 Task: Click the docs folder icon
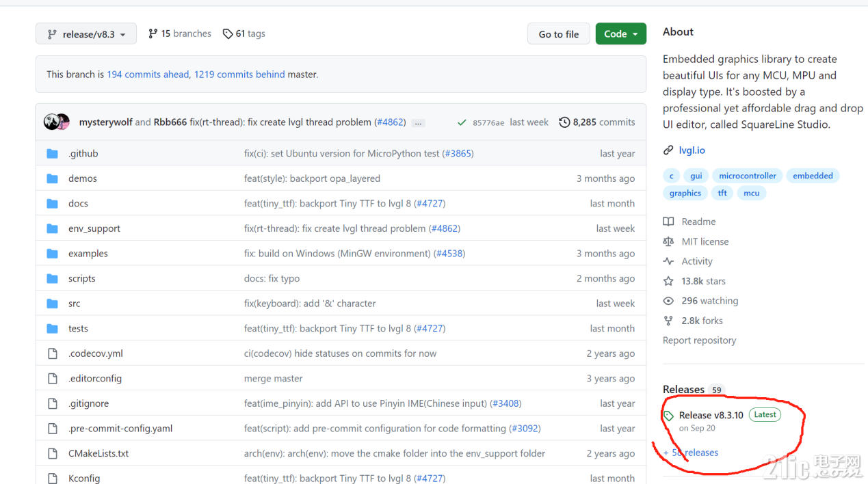(52, 204)
